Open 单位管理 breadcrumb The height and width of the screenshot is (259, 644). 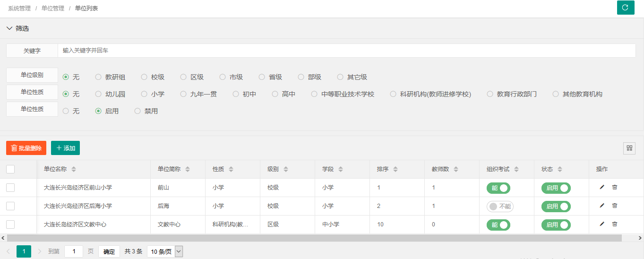pyautogui.click(x=53, y=9)
